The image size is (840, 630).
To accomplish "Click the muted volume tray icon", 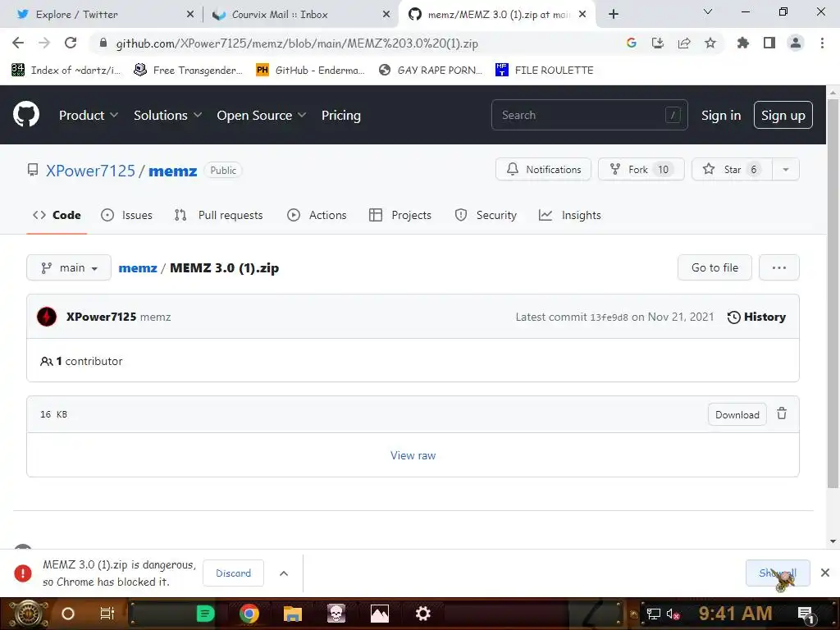I will click(673, 614).
